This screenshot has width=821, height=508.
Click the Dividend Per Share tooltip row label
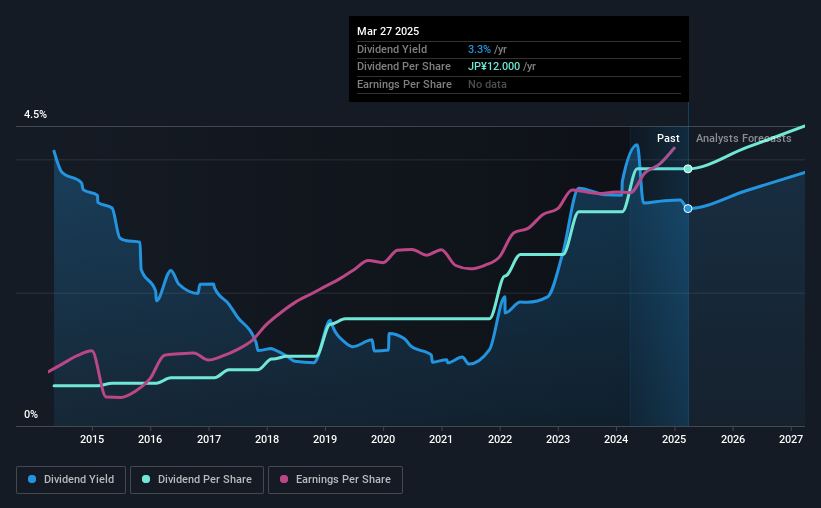[404, 67]
